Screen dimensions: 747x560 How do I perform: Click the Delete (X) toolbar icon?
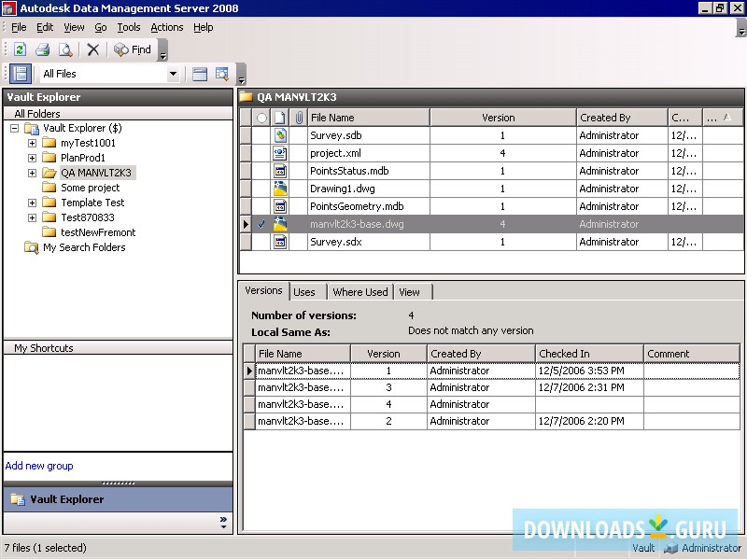(93, 49)
